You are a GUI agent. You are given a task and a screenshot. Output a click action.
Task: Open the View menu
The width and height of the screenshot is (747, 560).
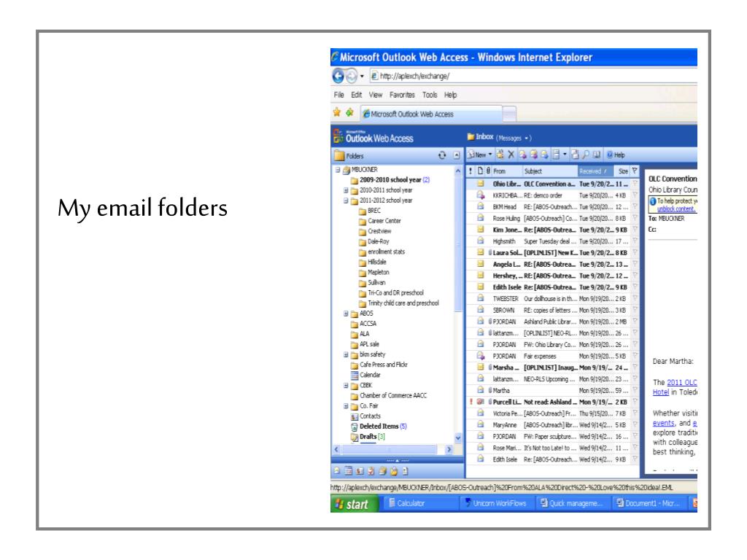click(x=376, y=95)
